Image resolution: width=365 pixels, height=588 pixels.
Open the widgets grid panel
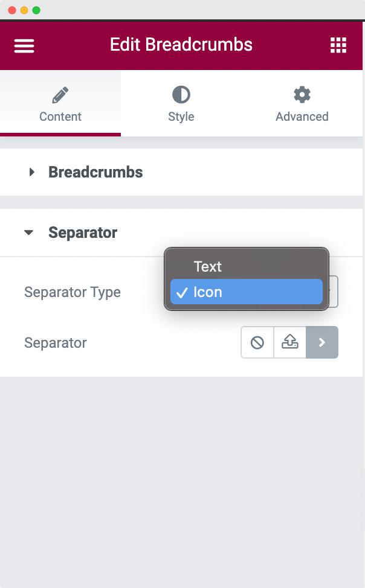338,45
